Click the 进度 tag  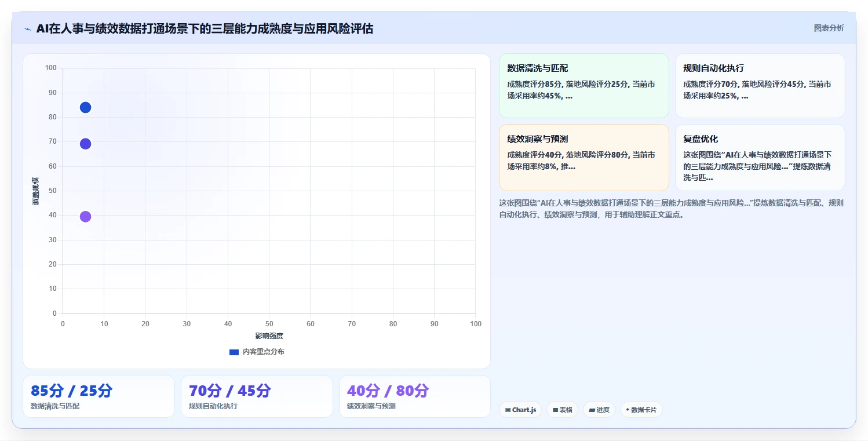(599, 410)
